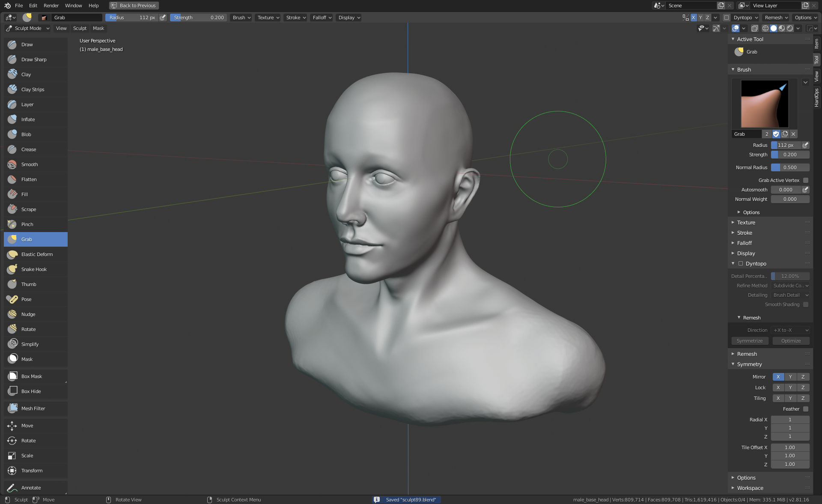Enable the Dyntopo checkbox in panel
Viewport: 822px width, 504px height.
point(741,264)
